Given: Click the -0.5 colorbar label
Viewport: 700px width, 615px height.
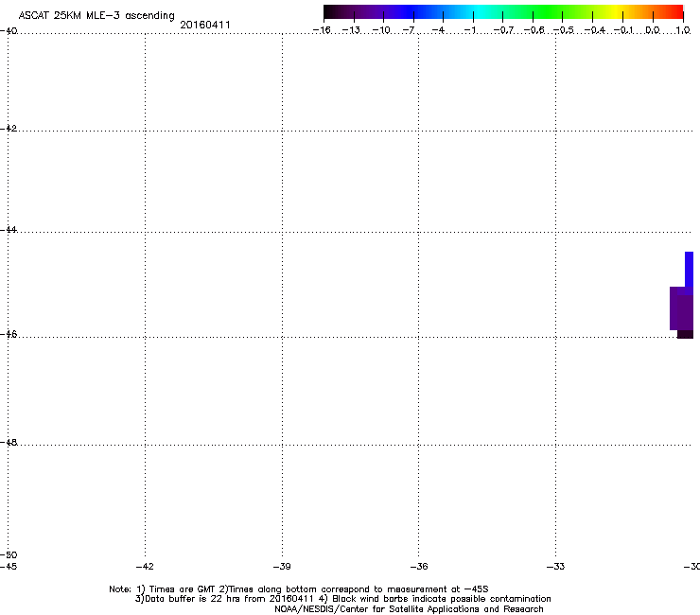Looking at the screenshot, I should point(564,30).
